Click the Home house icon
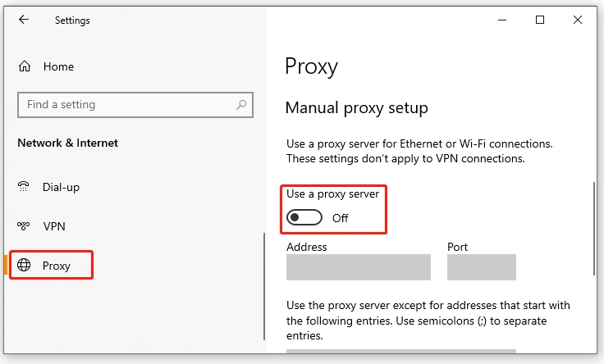 point(25,67)
